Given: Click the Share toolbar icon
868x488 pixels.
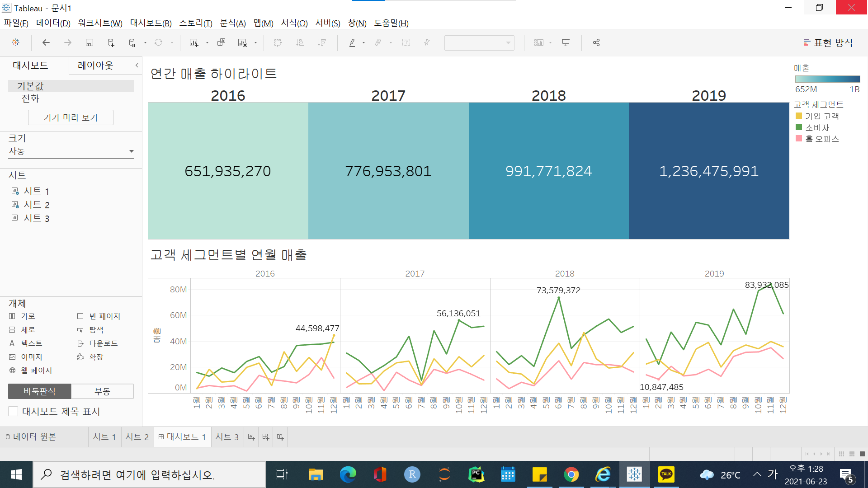Looking at the screenshot, I should pyautogui.click(x=596, y=42).
